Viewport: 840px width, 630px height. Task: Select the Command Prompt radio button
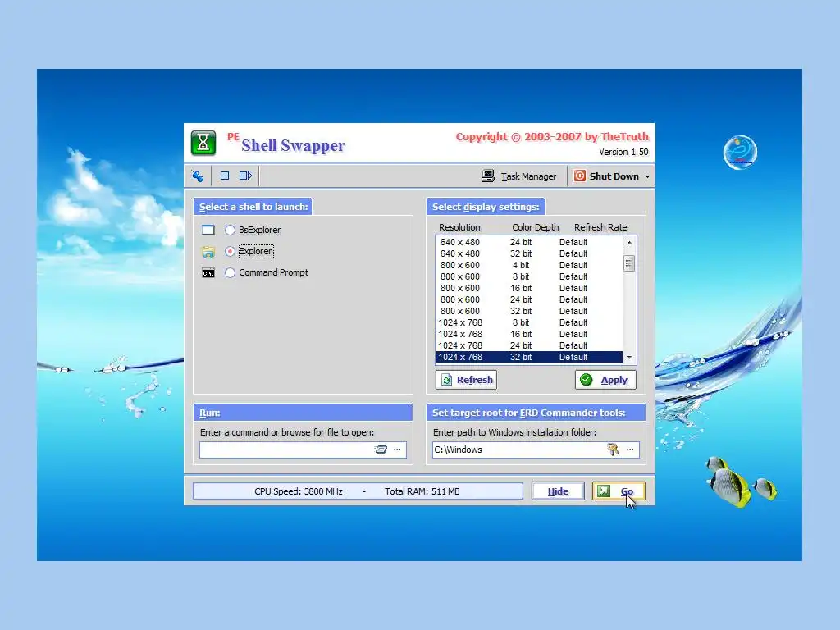click(x=230, y=272)
